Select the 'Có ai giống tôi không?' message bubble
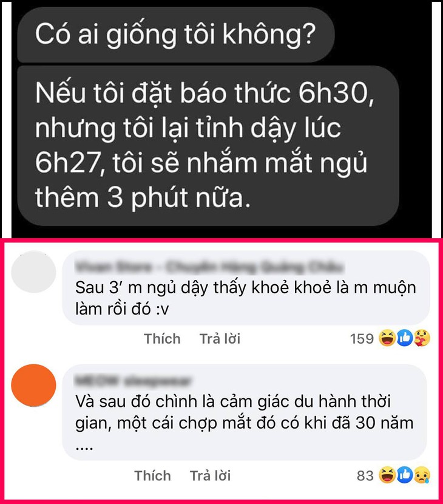Screen dimensions: 443x504 [x=176, y=35]
